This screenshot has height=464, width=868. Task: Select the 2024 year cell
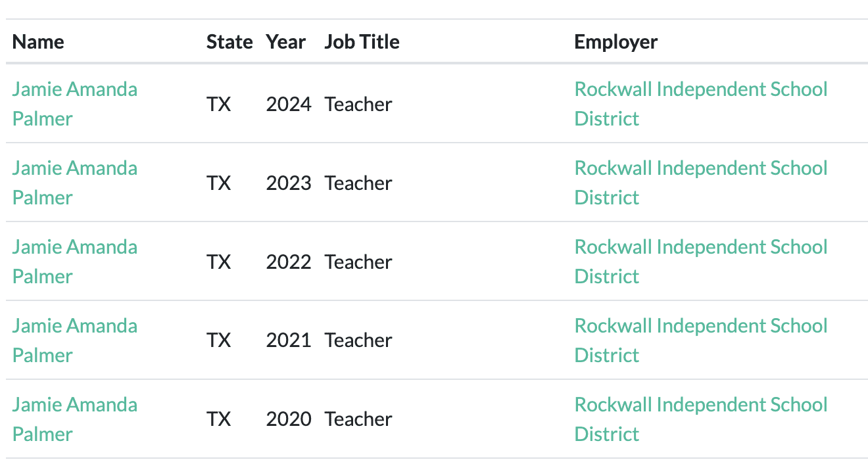coord(289,104)
